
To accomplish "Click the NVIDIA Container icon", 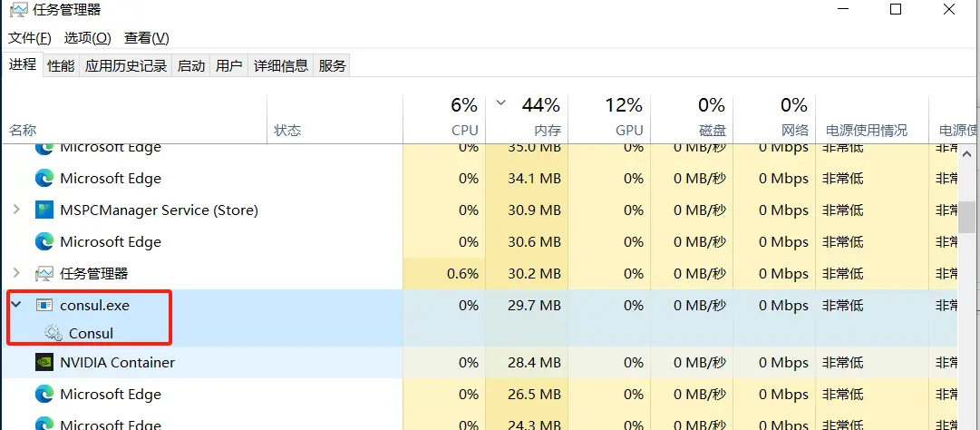I will point(44,363).
